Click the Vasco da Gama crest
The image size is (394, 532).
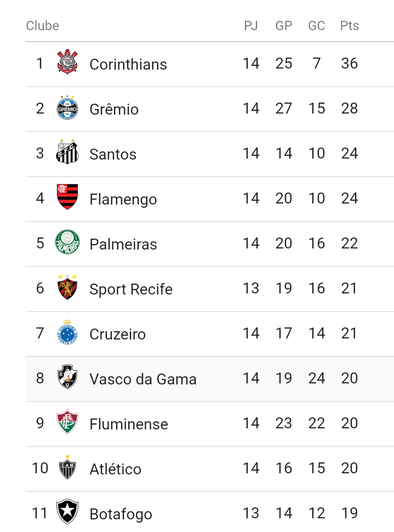[x=67, y=377]
